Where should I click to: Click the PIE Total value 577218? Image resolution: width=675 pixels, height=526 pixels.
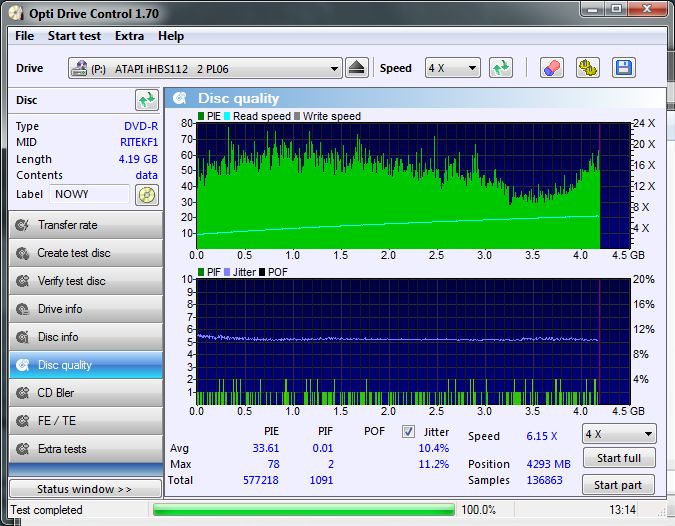click(x=261, y=480)
